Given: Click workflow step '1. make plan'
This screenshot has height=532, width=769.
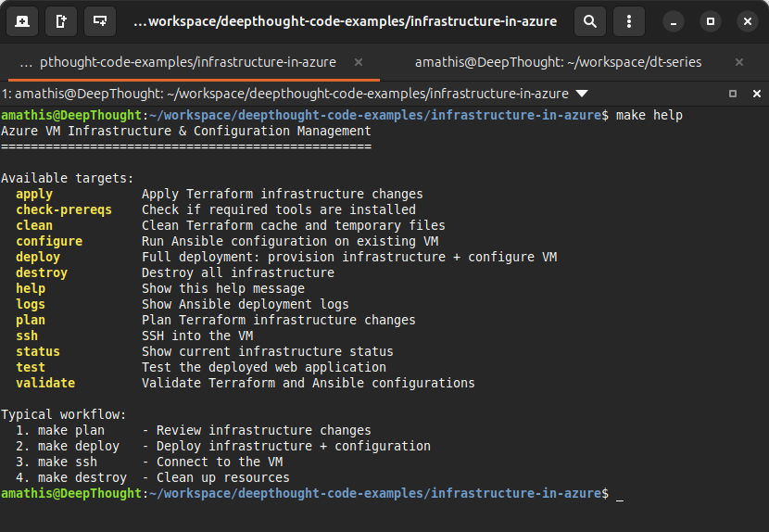Looking at the screenshot, I should 60,430.
